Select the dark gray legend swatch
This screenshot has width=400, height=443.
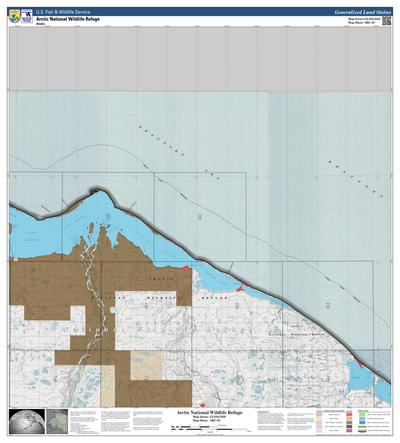point(349,426)
